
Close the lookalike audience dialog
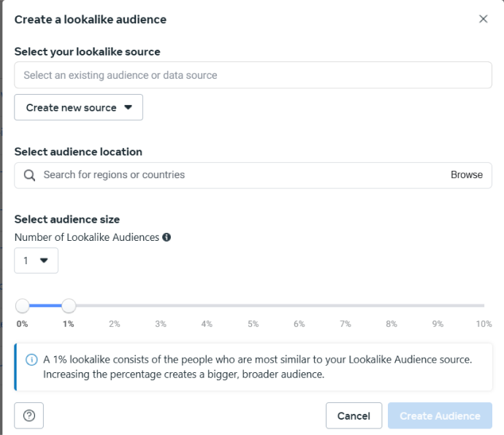483,19
